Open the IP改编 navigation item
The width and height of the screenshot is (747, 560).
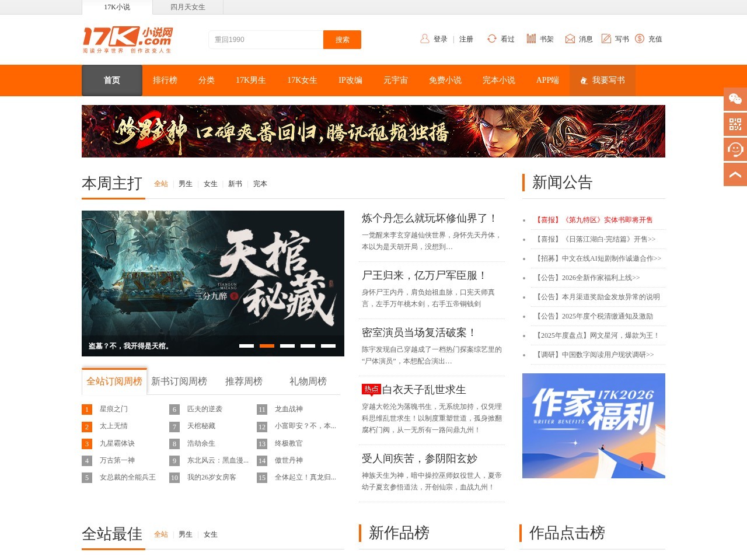tap(350, 80)
